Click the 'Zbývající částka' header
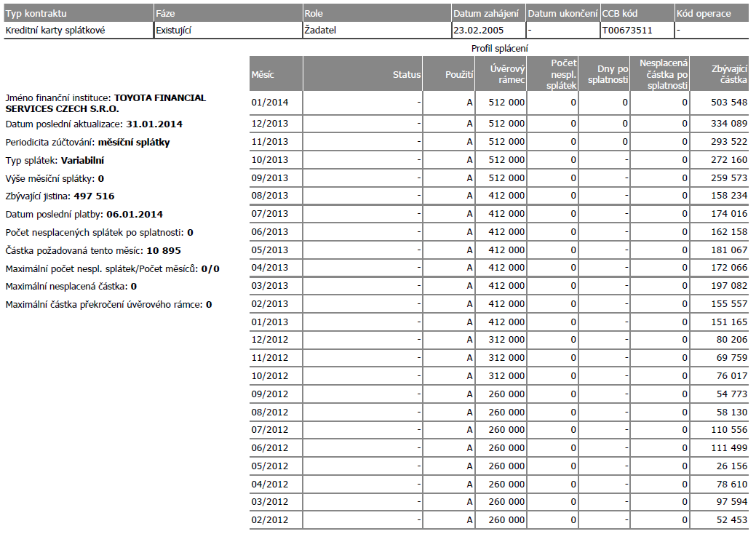Viewport: 756px width, 534px height. click(x=720, y=73)
